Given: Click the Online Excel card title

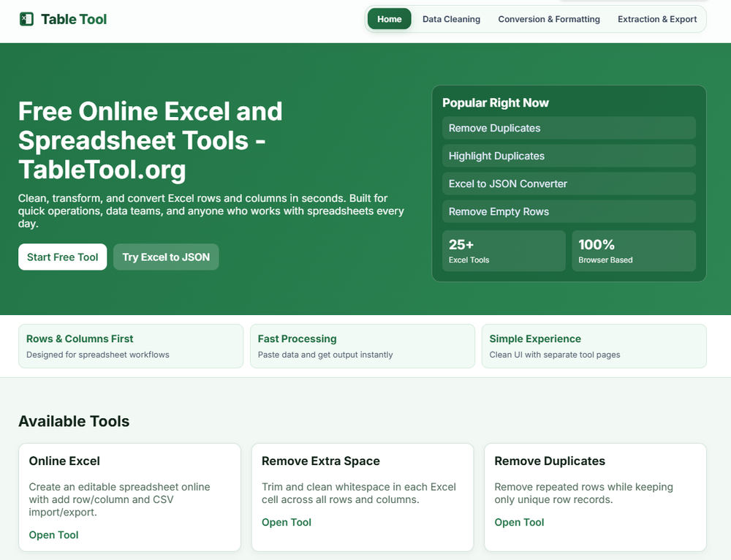Looking at the screenshot, I should click(x=64, y=461).
